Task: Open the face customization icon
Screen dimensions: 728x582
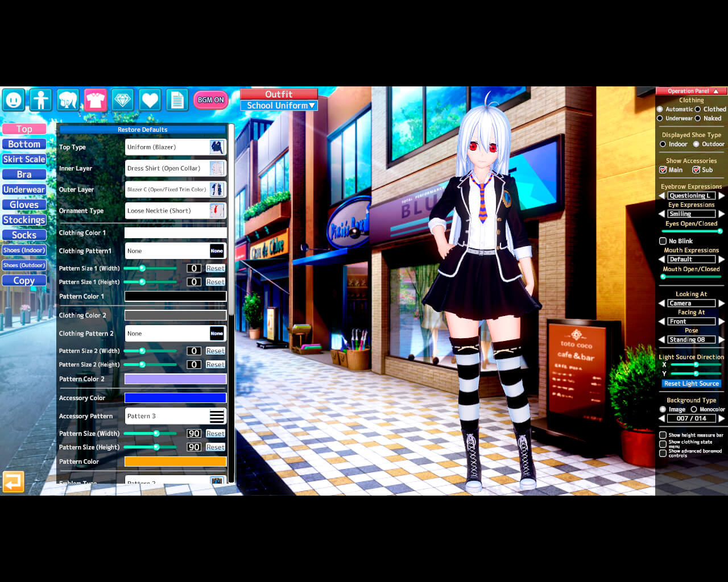Action: pyautogui.click(x=14, y=100)
